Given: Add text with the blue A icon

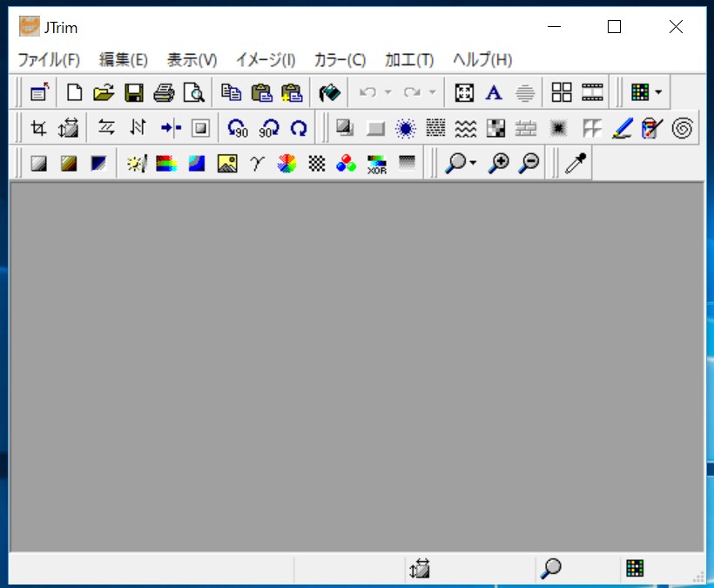Looking at the screenshot, I should [494, 92].
